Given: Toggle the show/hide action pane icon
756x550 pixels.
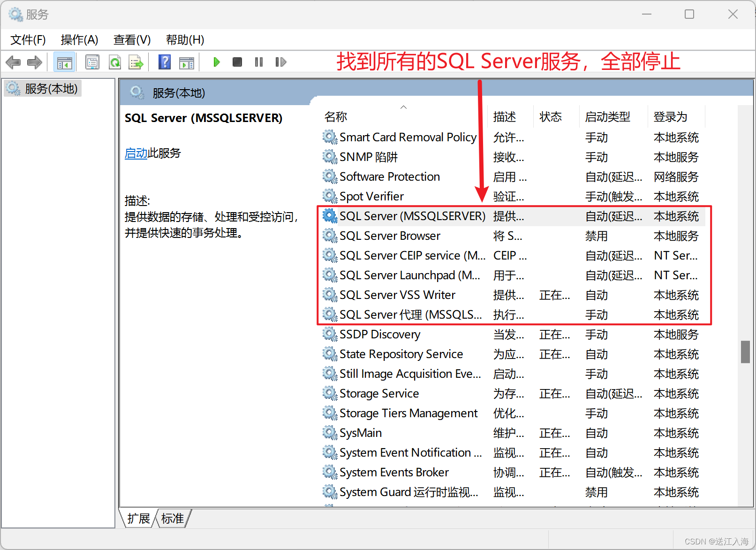Looking at the screenshot, I should point(187,62).
